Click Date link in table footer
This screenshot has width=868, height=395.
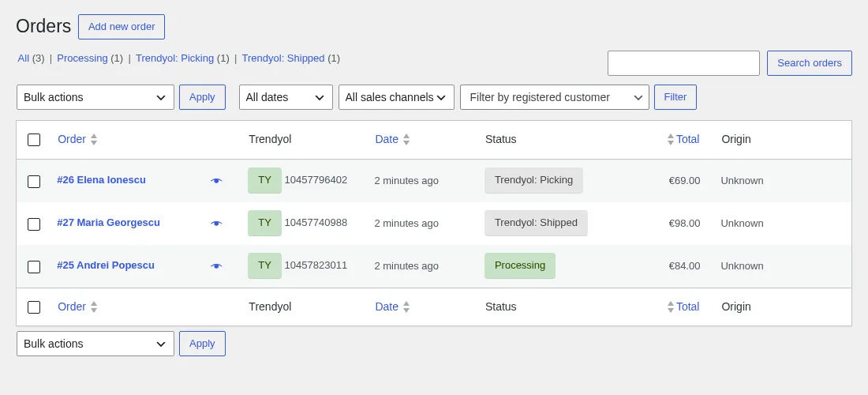[x=387, y=307]
